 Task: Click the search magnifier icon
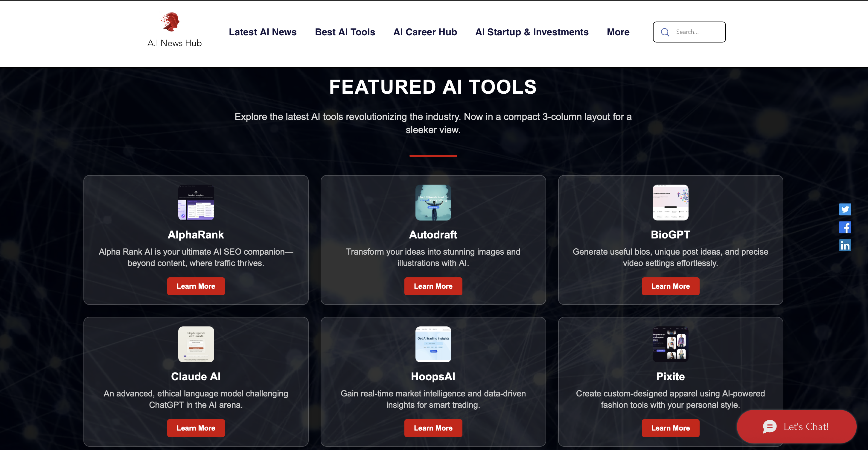tap(665, 32)
